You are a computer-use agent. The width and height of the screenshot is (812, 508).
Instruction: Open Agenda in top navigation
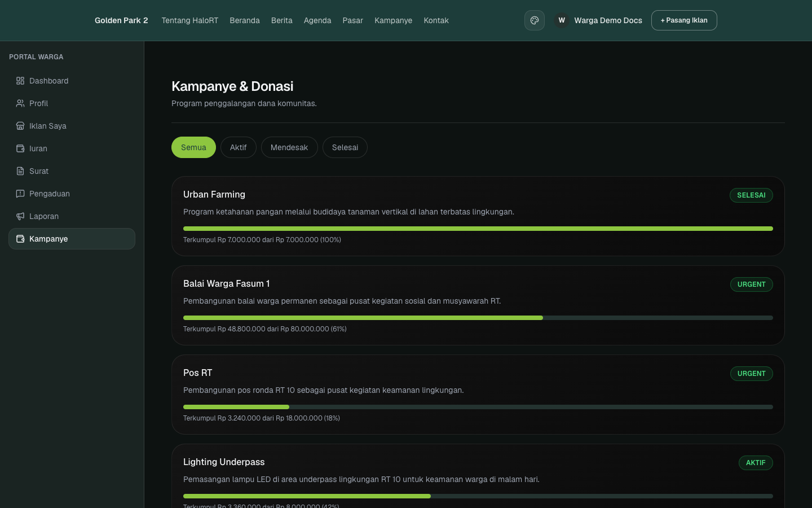[317, 20]
